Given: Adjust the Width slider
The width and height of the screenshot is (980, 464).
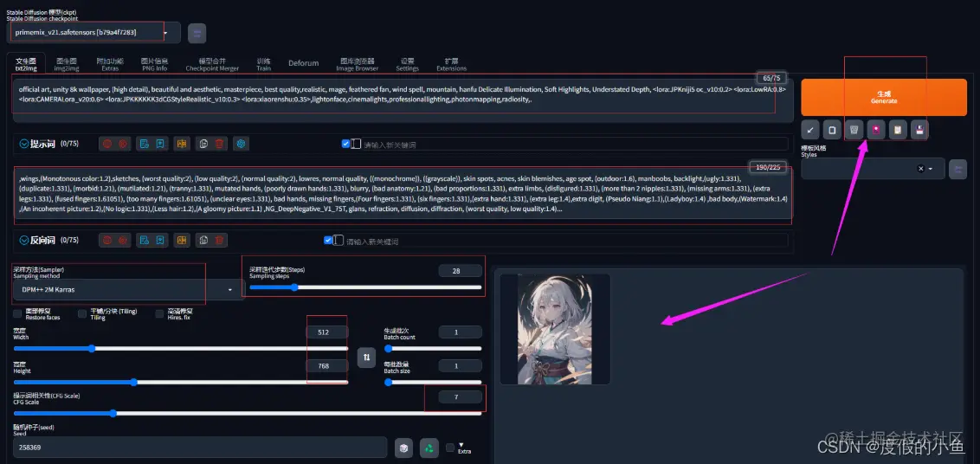Looking at the screenshot, I should 181,348.
